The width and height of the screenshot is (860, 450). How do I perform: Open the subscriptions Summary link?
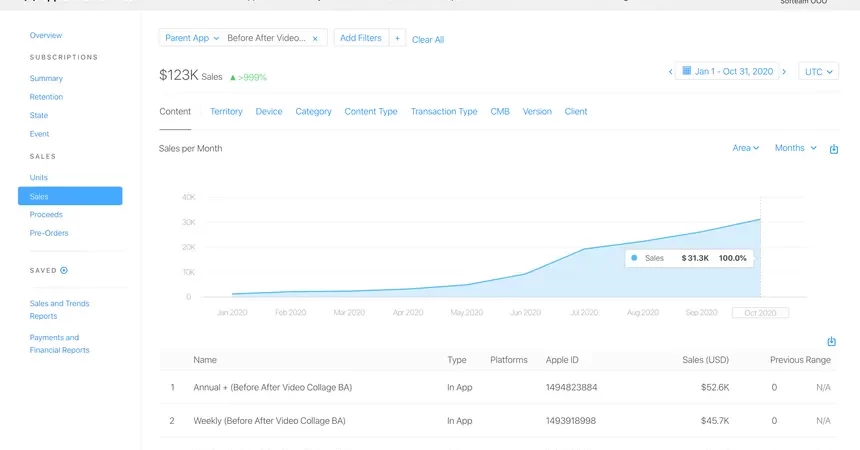click(x=46, y=78)
